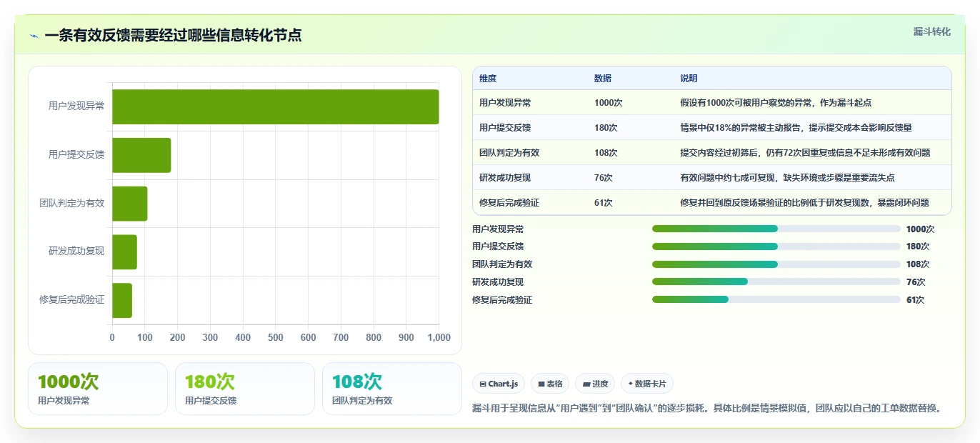Viewport: 980px width, 443px height.
Task: Click table data cell 1000次
Action: coord(609,103)
